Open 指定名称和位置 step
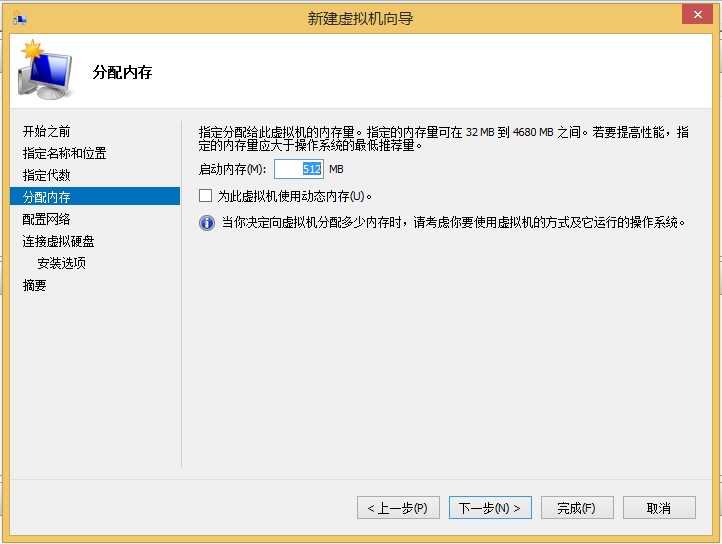The width and height of the screenshot is (722, 544). click(64, 153)
